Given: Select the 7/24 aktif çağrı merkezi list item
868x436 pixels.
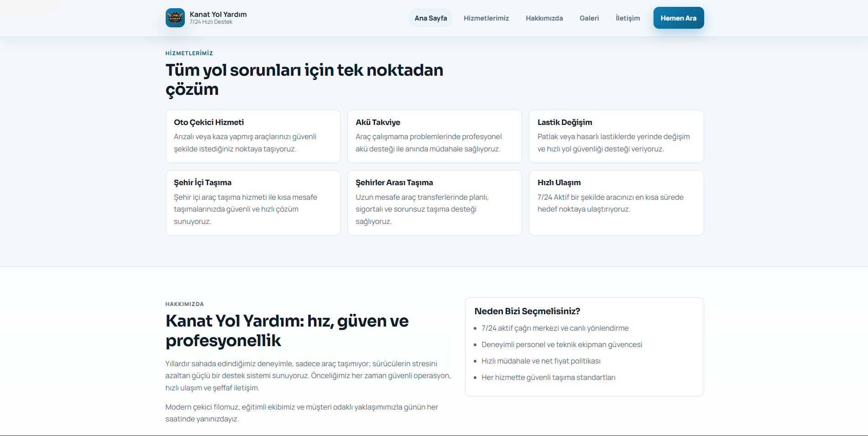Looking at the screenshot, I should point(555,328).
